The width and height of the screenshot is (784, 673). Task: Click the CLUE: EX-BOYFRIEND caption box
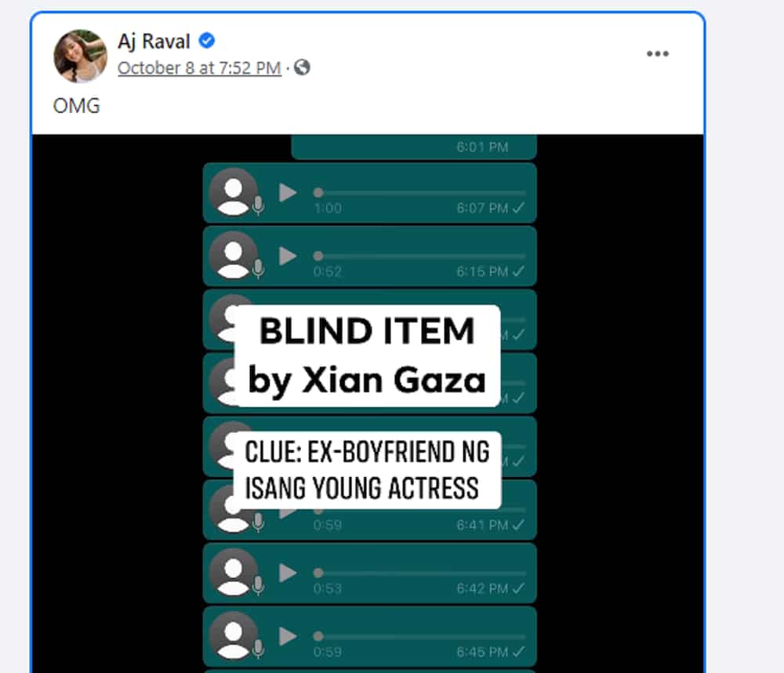(367, 471)
